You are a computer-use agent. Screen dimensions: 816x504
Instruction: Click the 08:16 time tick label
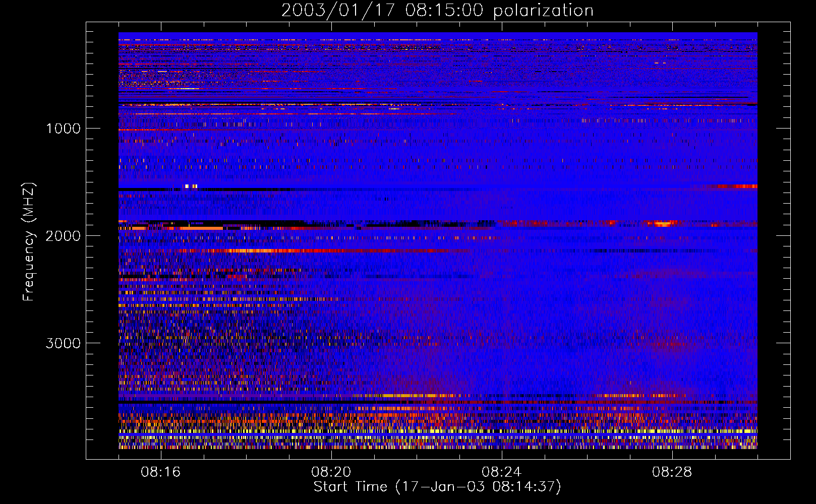(161, 472)
